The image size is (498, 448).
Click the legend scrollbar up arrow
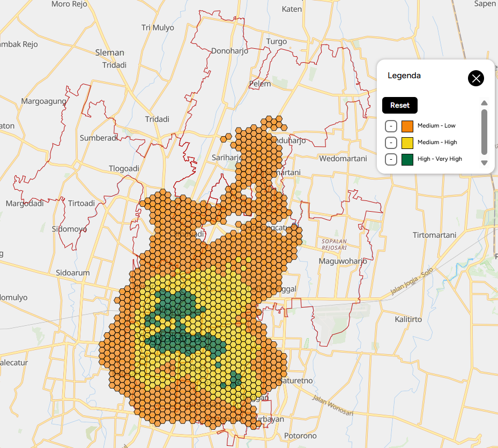(484, 103)
